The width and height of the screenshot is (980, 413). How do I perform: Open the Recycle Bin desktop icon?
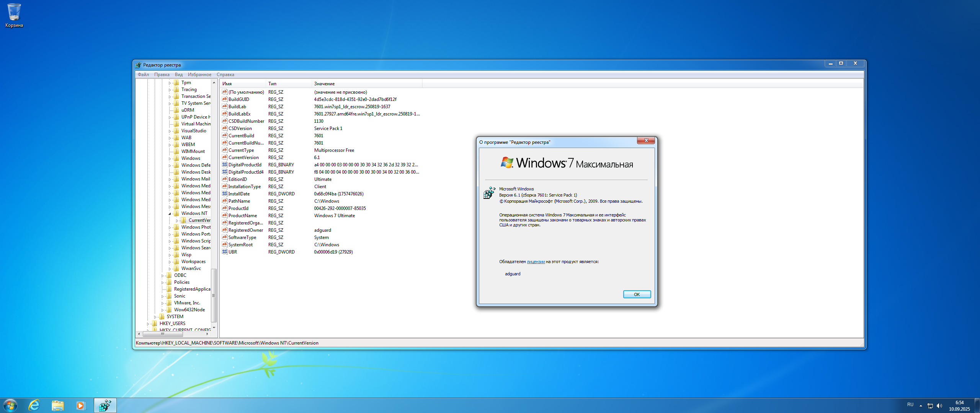click(x=14, y=15)
